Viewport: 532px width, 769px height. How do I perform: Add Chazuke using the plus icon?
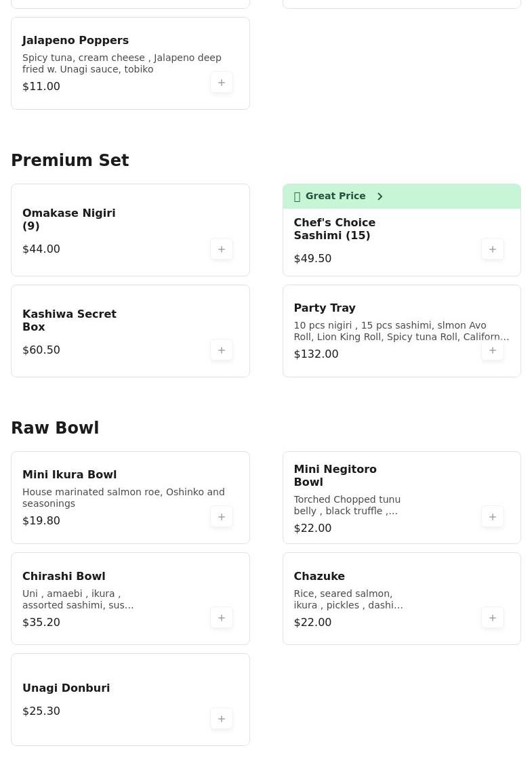(x=493, y=618)
